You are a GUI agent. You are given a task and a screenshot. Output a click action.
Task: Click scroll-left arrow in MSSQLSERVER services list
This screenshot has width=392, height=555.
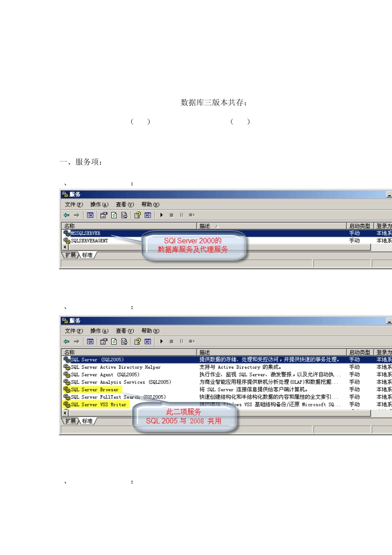[65, 247]
